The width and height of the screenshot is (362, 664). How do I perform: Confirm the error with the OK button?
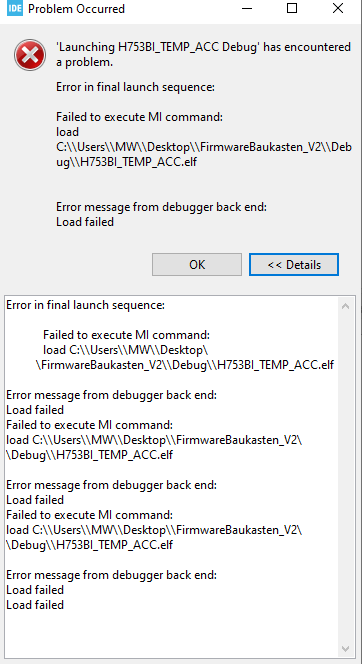point(197,265)
